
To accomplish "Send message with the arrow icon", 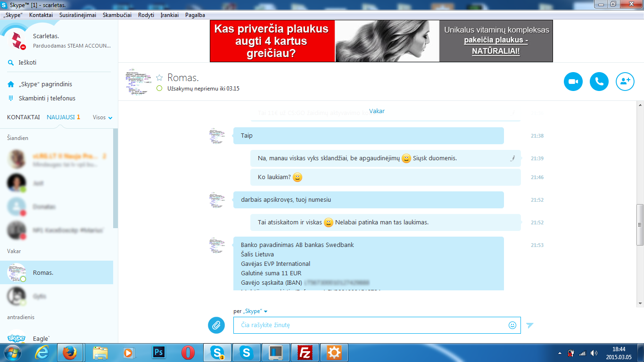I will 530,325.
